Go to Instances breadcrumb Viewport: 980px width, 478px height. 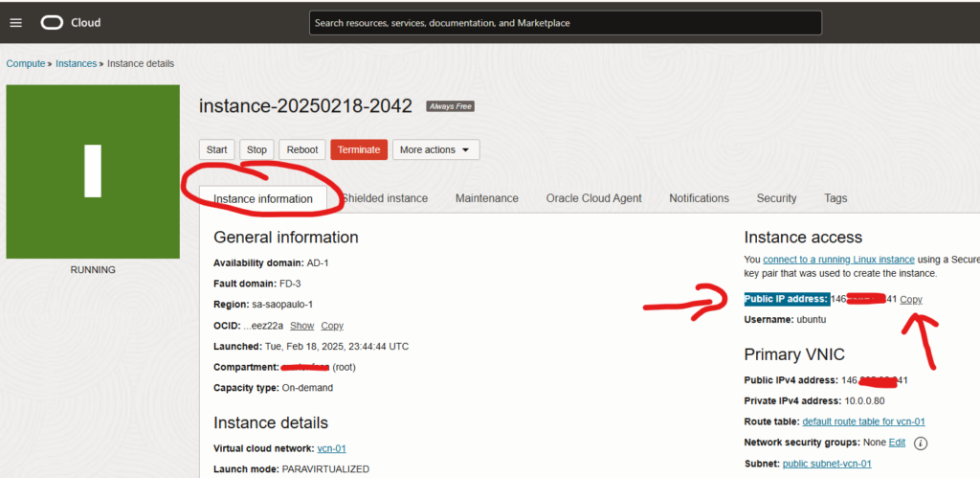click(x=76, y=64)
